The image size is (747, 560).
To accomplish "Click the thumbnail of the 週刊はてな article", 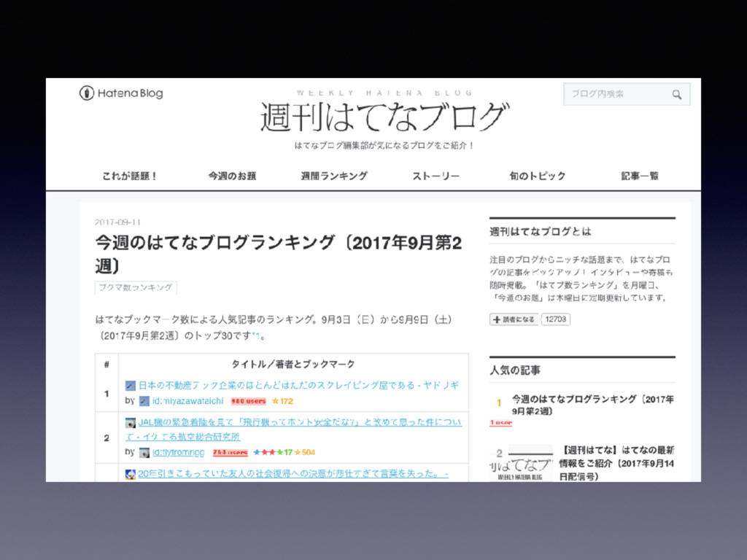I will pyautogui.click(x=522, y=463).
